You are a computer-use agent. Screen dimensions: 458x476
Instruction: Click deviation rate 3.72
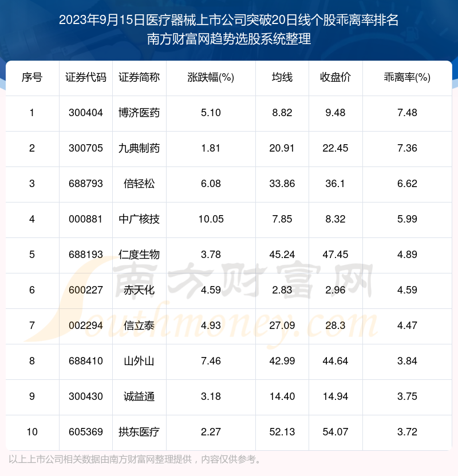407,432
